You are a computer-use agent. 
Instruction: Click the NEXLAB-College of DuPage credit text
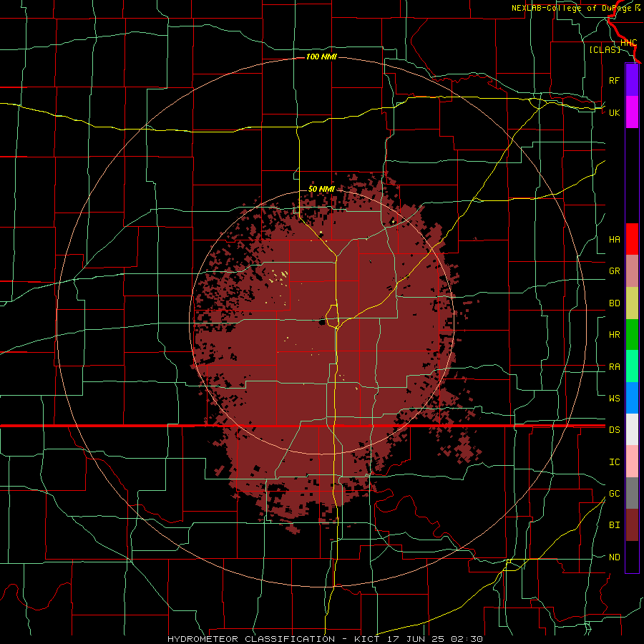[x=572, y=8]
